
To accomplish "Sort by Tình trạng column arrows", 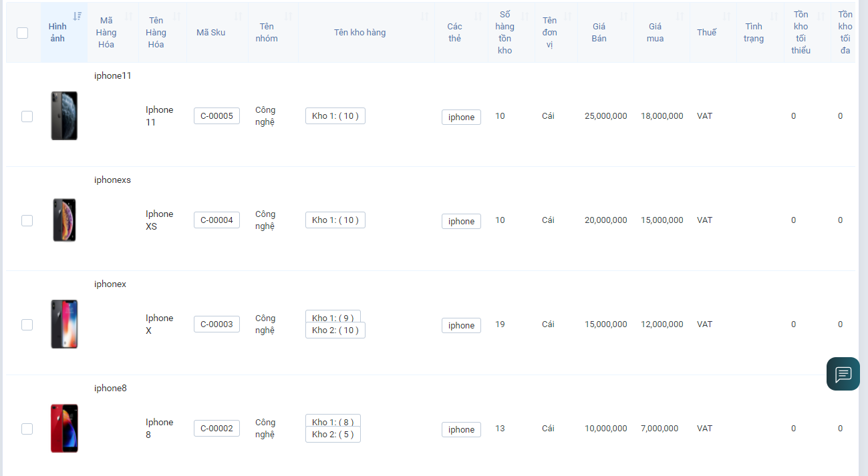I will pyautogui.click(x=774, y=16).
